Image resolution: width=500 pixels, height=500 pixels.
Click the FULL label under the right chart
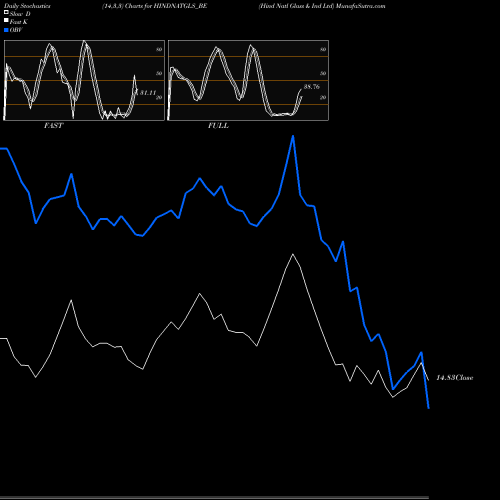pos(218,126)
